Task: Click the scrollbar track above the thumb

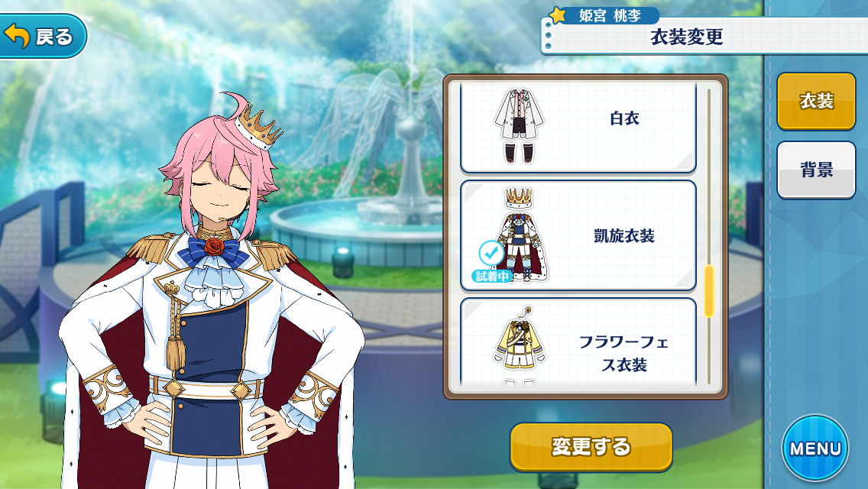Action: [x=708, y=177]
